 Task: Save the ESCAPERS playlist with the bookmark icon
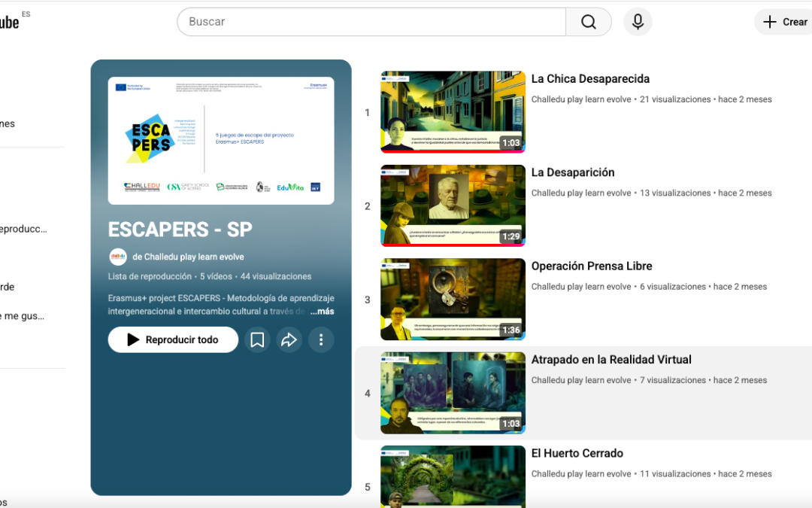pyautogui.click(x=257, y=339)
